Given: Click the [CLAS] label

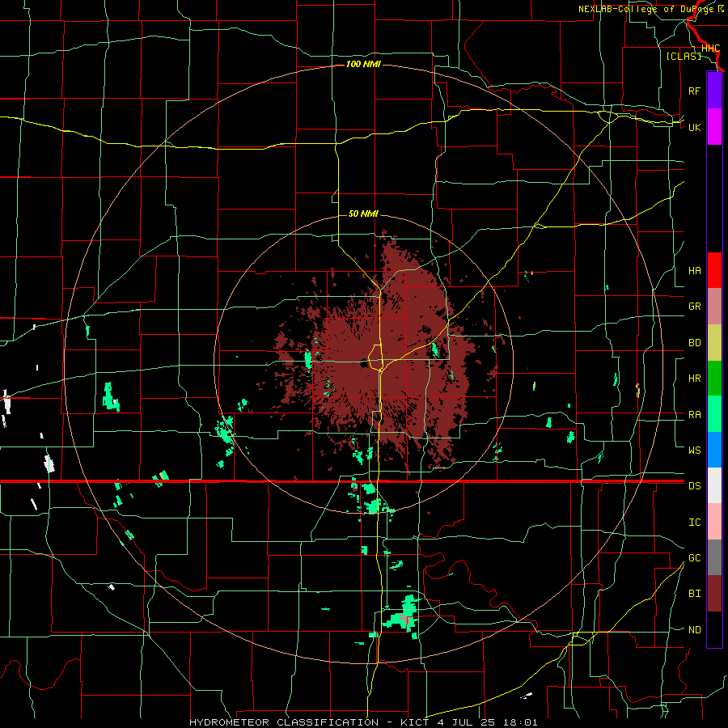Looking at the screenshot, I should [684, 56].
